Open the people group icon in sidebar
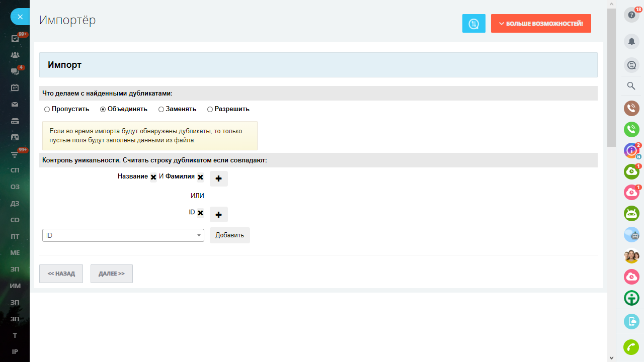This screenshot has height=362, width=644. click(15, 55)
